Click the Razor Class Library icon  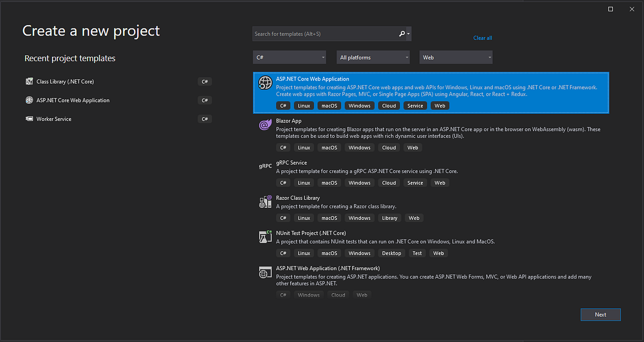click(x=265, y=202)
